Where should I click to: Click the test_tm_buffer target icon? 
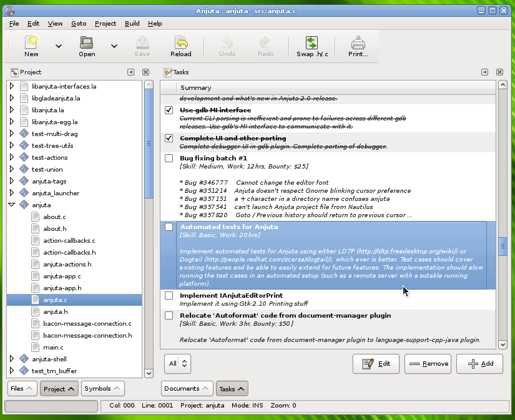tap(24, 371)
